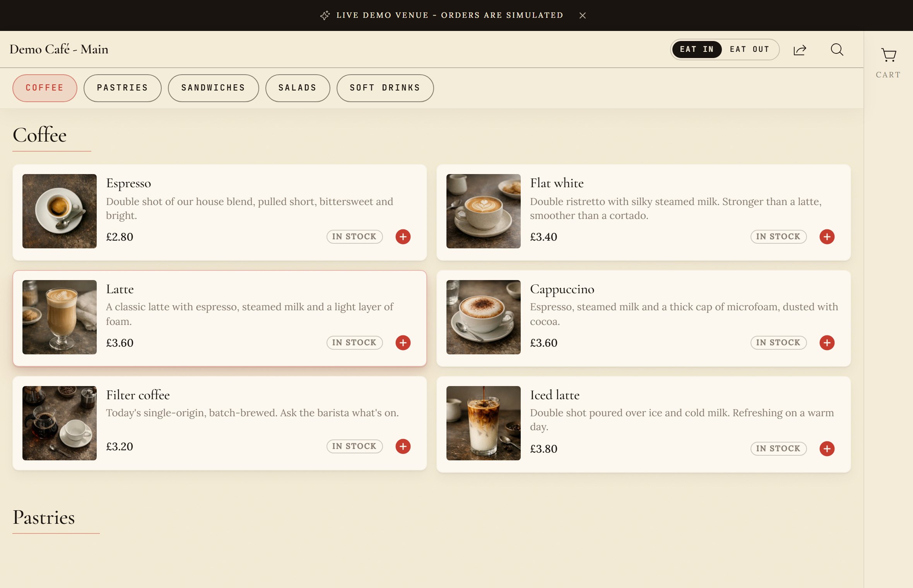Click Flat white's In Stock badge
The image size is (913, 588).
click(x=778, y=236)
